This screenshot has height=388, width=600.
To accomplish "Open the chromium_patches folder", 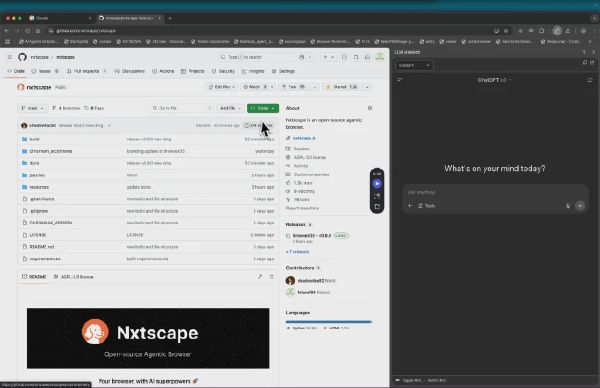I will [51, 151].
